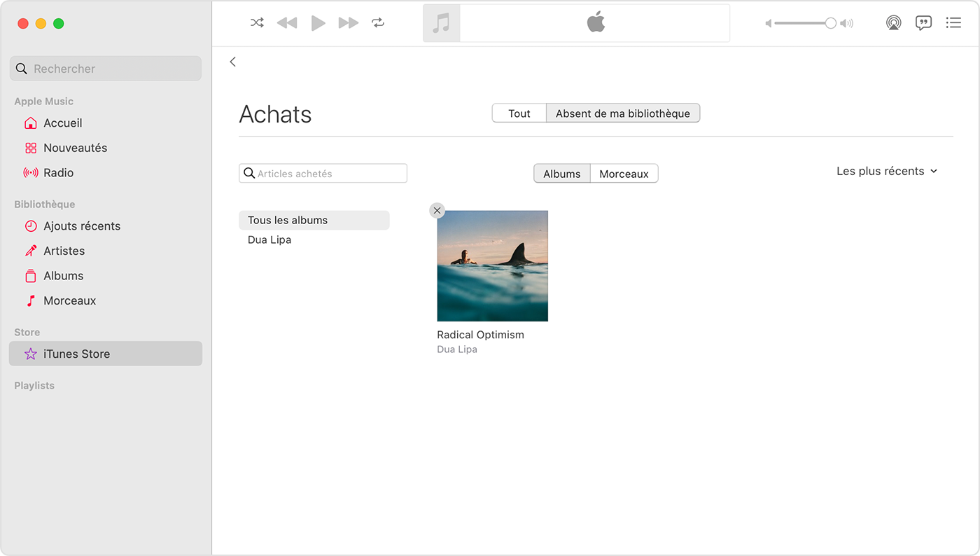Go back using the navigation chevron
This screenshot has width=980, height=556.
(x=233, y=62)
